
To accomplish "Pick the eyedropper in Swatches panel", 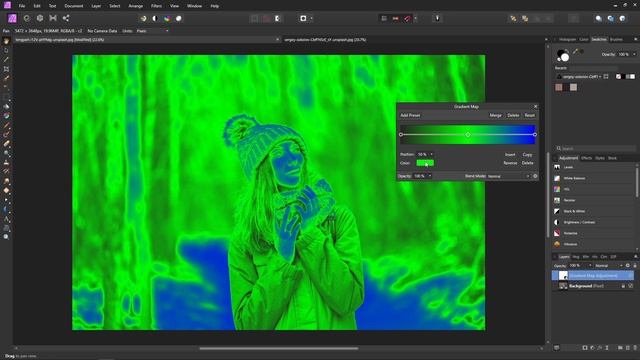I will pos(575,51).
